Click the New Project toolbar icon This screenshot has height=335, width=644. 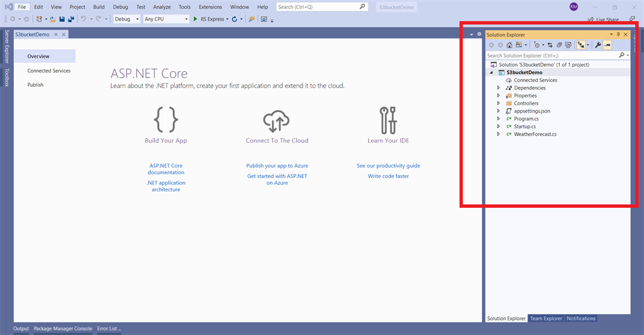pos(39,19)
